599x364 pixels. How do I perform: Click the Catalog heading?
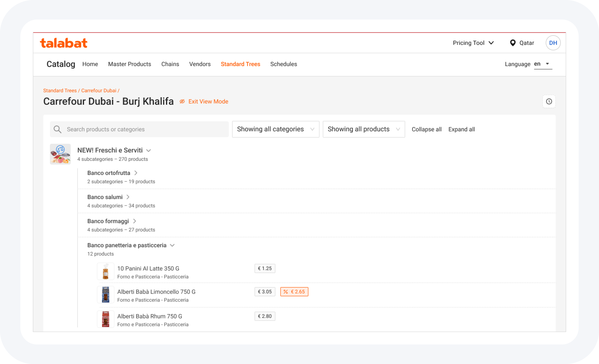61,64
